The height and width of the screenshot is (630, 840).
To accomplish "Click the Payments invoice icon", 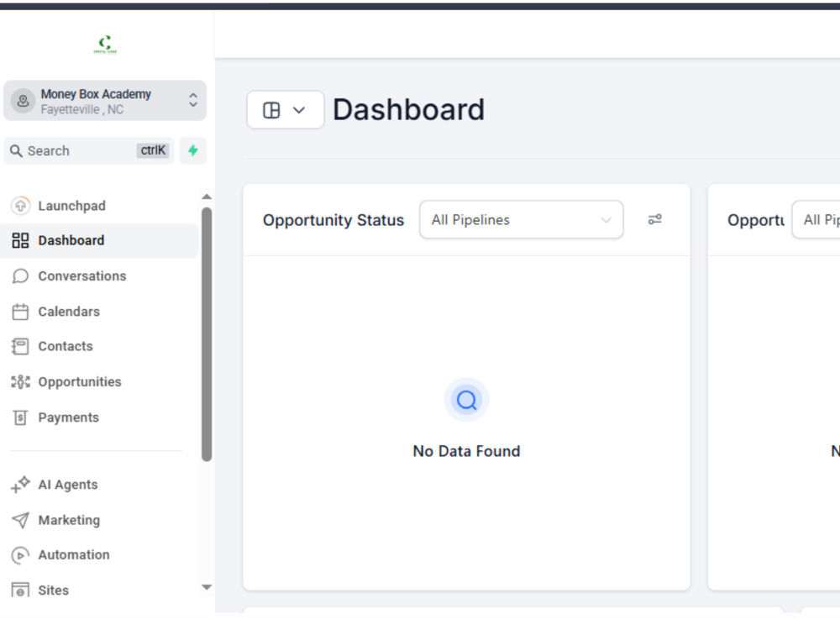I will coord(20,417).
